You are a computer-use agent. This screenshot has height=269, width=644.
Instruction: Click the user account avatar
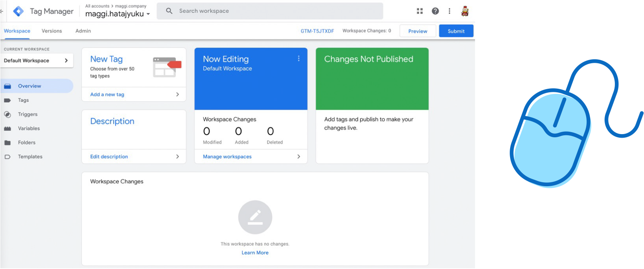coord(465,11)
